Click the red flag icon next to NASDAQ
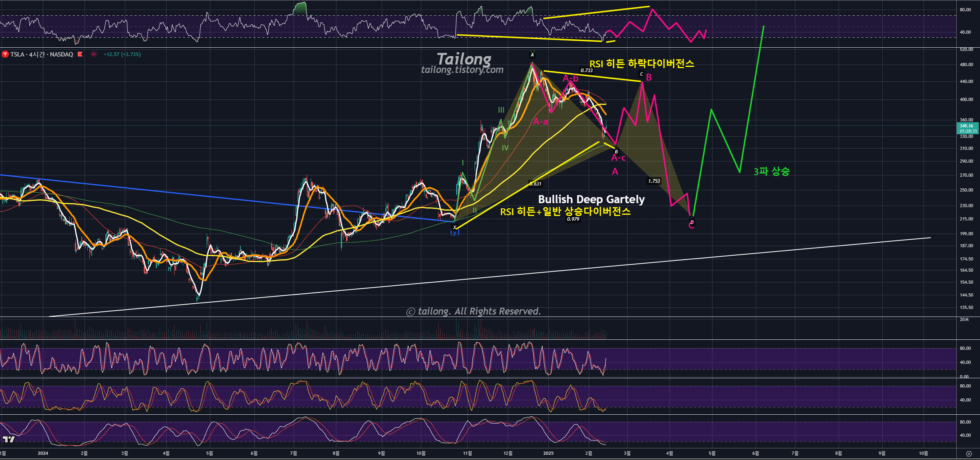This screenshot has height=460, width=980. pos(80,54)
